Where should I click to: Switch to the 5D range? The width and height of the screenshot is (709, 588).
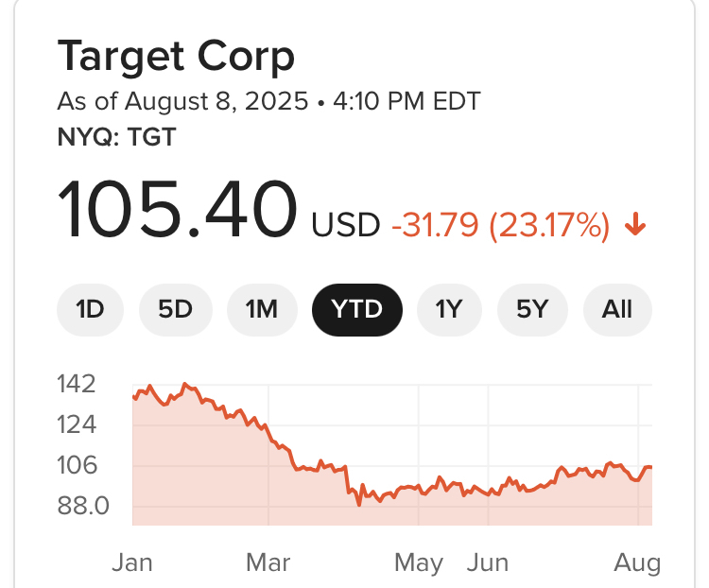tap(175, 309)
